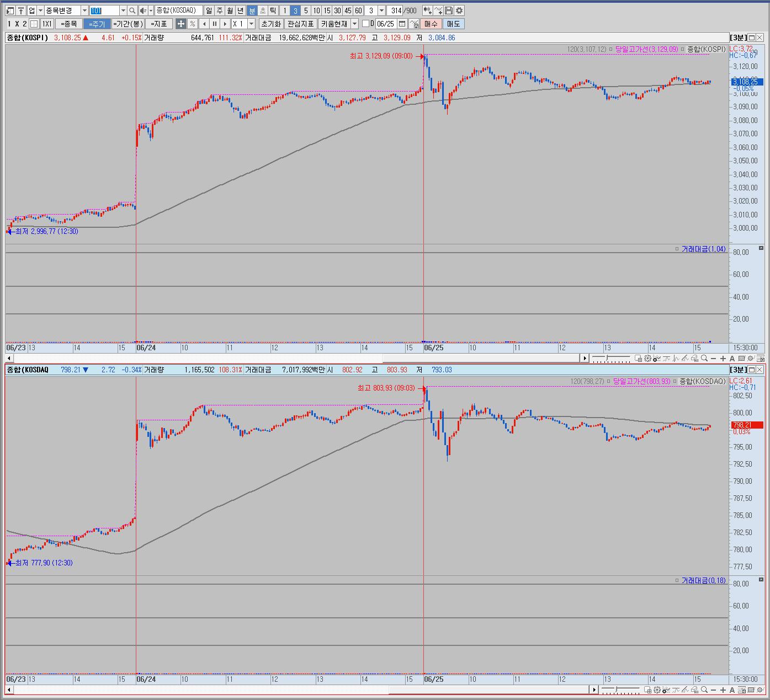Viewport: 770px width, 700px height.
Task: Toggle 당일고가선 indicator box in KOSPI chart
Action: pos(682,49)
